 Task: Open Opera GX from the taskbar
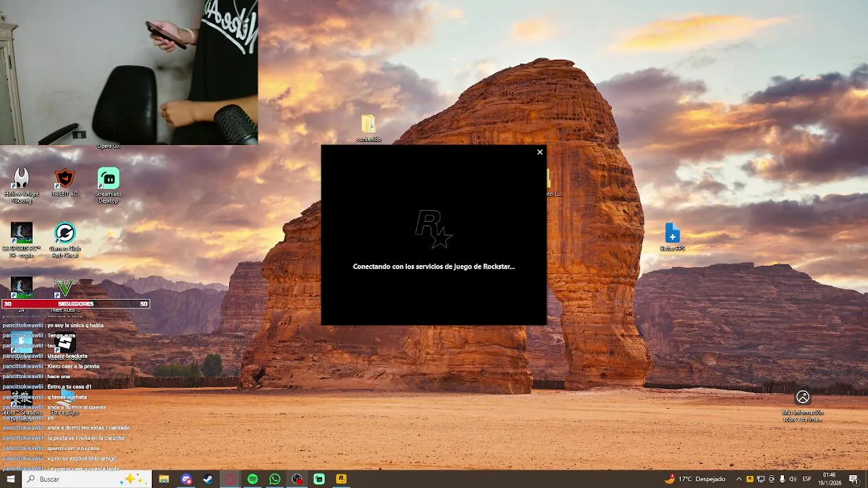click(x=231, y=479)
